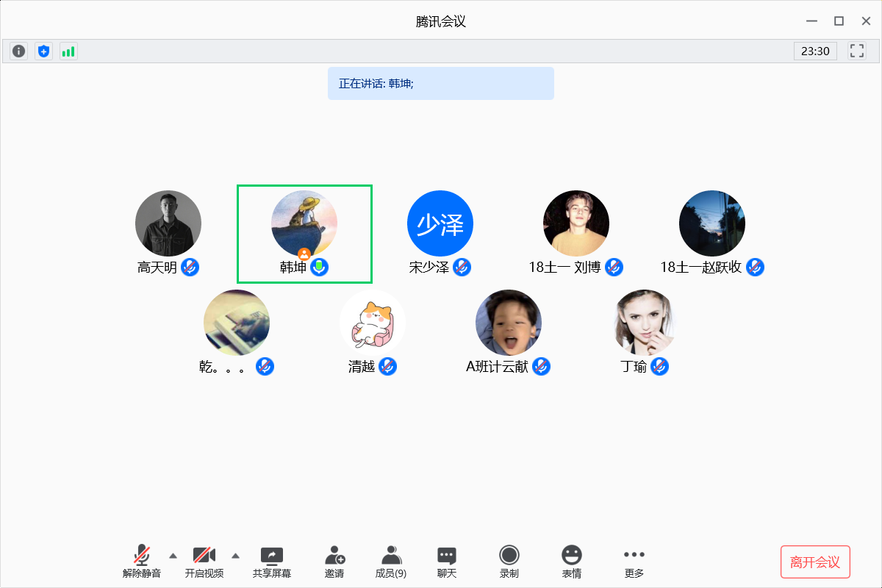Image resolution: width=882 pixels, height=588 pixels.
Task: Start recording with 录制
Action: (509, 562)
